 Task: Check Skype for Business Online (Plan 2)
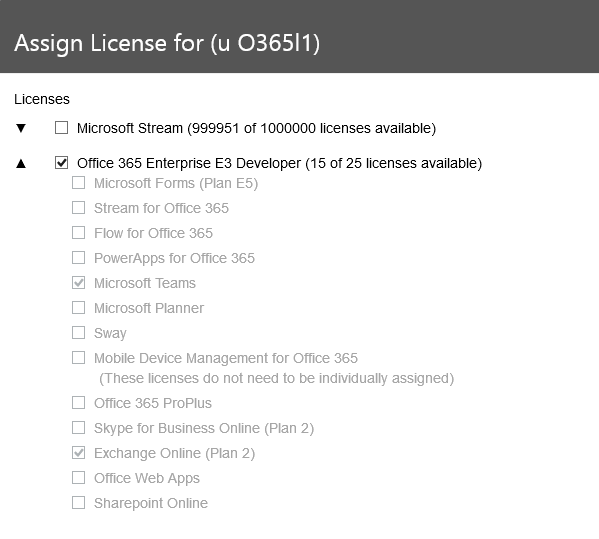(79, 428)
